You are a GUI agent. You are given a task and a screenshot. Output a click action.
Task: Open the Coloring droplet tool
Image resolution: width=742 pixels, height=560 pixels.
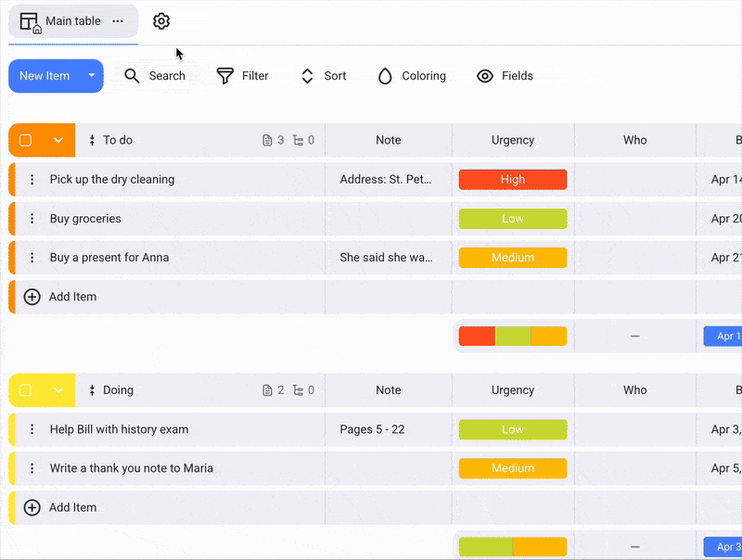385,76
